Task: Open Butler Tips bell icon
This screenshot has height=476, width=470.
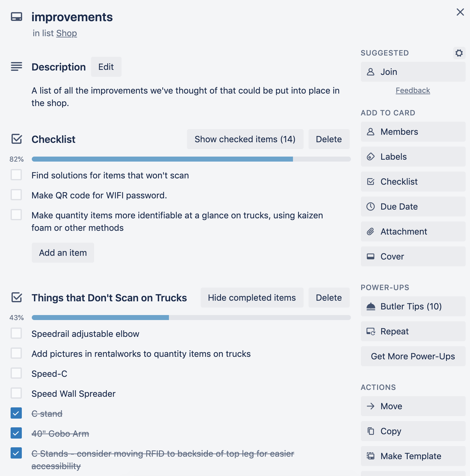Action: click(371, 307)
